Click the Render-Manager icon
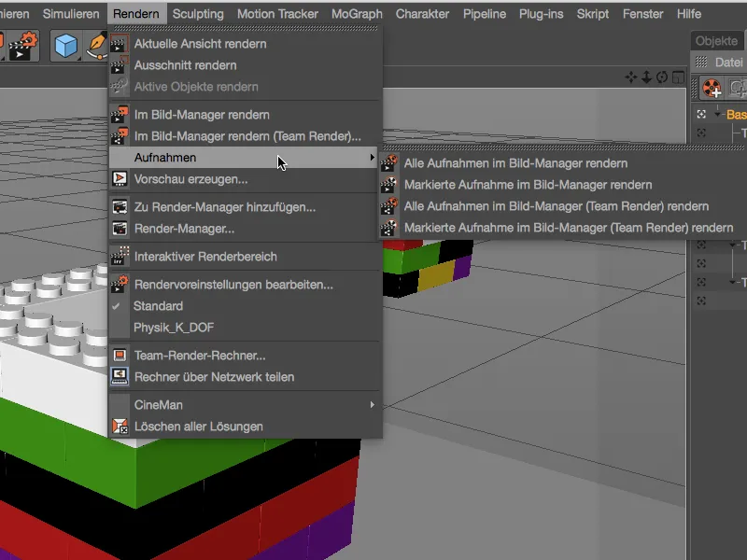The image size is (747, 560). pyautogui.click(x=120, y=229)
